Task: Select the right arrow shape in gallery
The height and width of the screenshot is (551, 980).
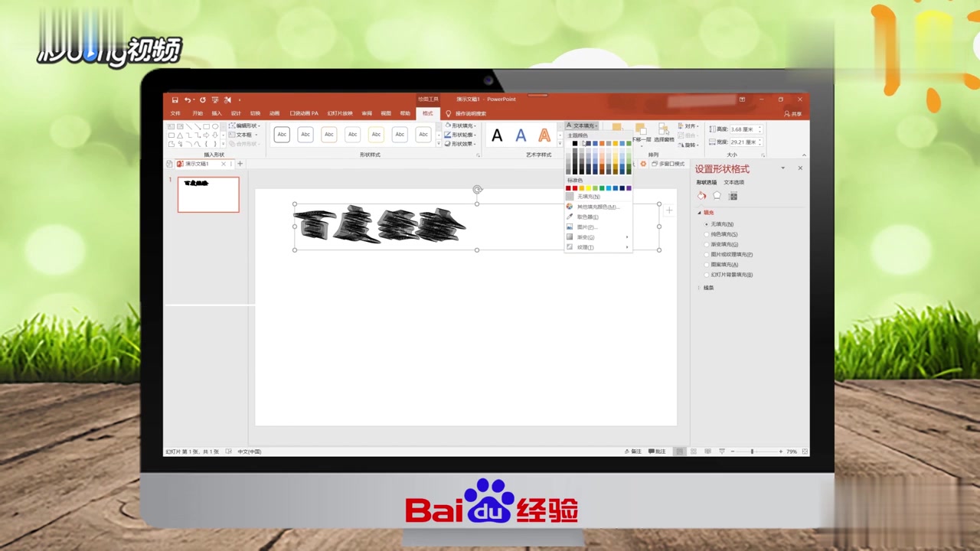Action: pyautogui.click(x=206, y=135)
